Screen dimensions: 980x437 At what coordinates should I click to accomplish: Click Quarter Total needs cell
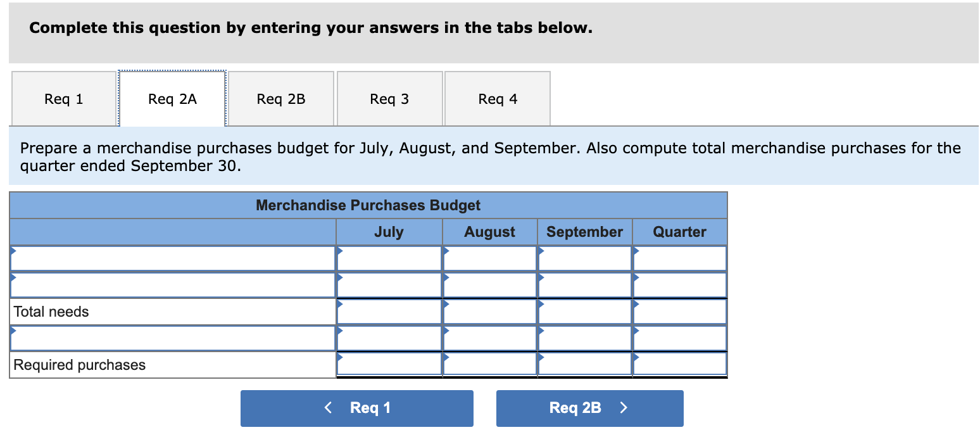[679, 312]
